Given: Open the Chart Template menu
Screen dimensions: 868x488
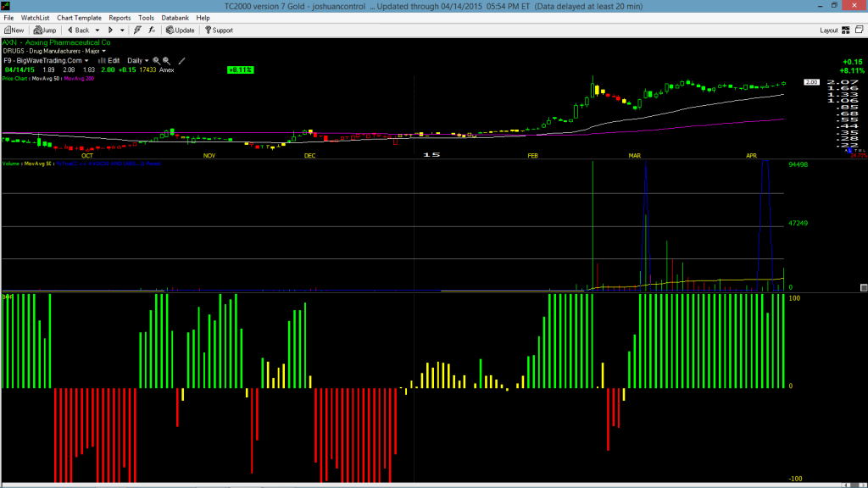Looking at the screenshot, I should [x=79, y=18].
